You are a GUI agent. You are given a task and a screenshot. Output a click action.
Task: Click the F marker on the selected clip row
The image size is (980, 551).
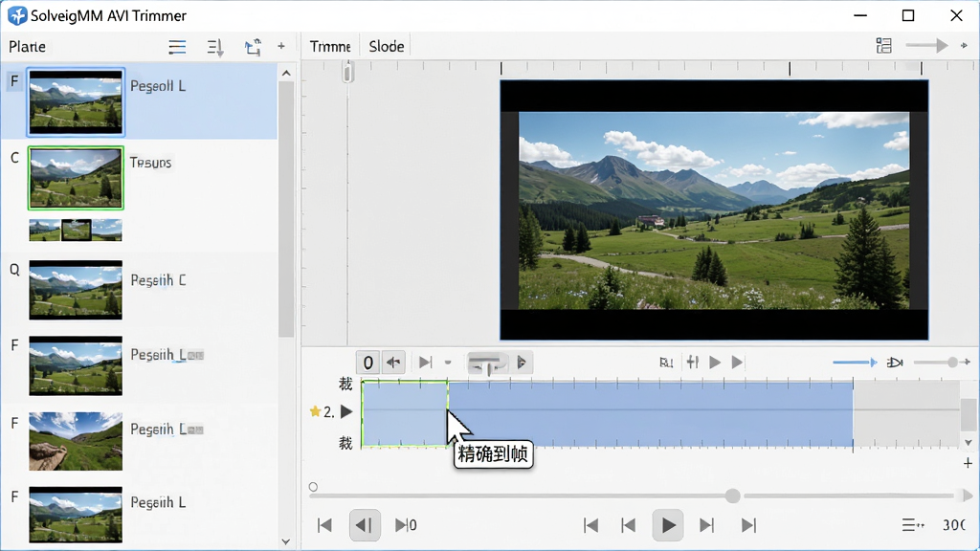14,81
